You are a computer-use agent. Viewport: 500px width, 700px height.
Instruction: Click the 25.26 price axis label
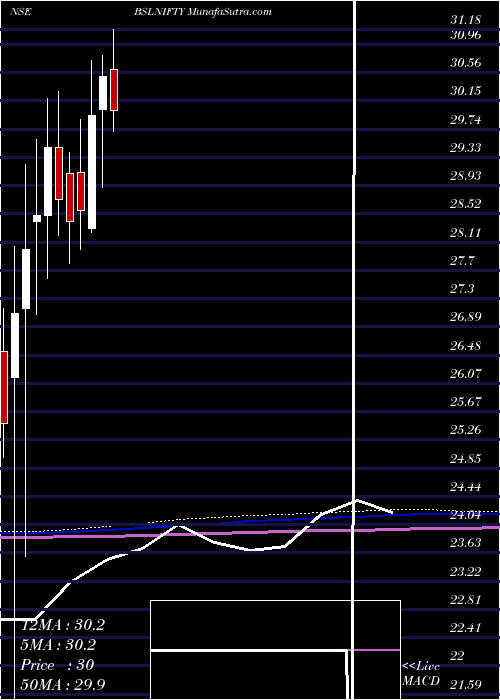(x=466, y=430)
